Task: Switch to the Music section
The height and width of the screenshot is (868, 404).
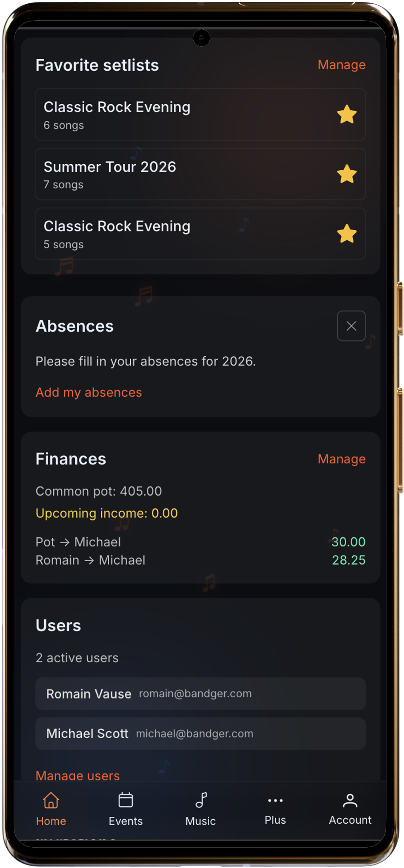Action: coord(201,809)
